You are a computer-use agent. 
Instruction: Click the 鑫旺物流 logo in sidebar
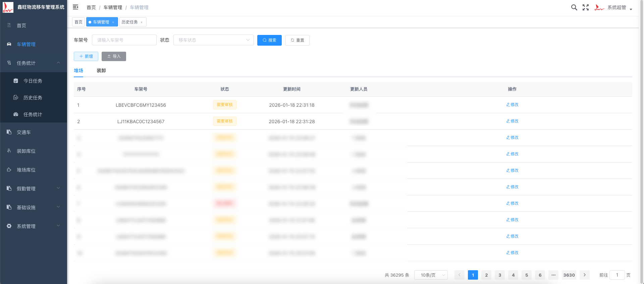pos(8,7)
